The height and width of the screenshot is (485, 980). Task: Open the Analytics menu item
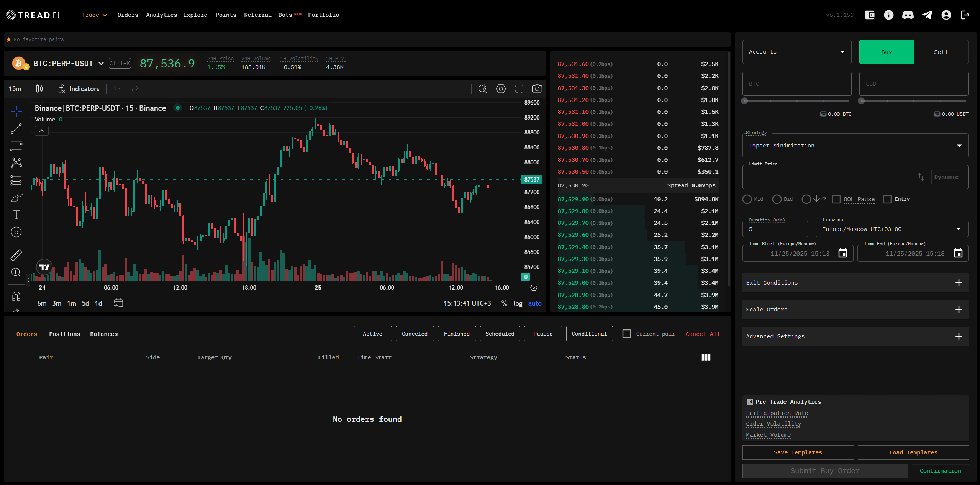pyautogui.click(x=161, y=15)
